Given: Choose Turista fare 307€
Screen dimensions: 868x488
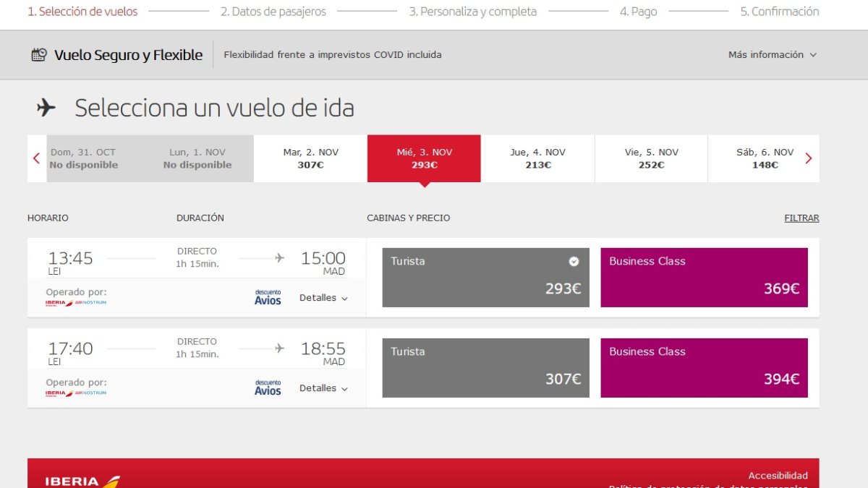Looking at the screenshot, I should coord(485,368).
